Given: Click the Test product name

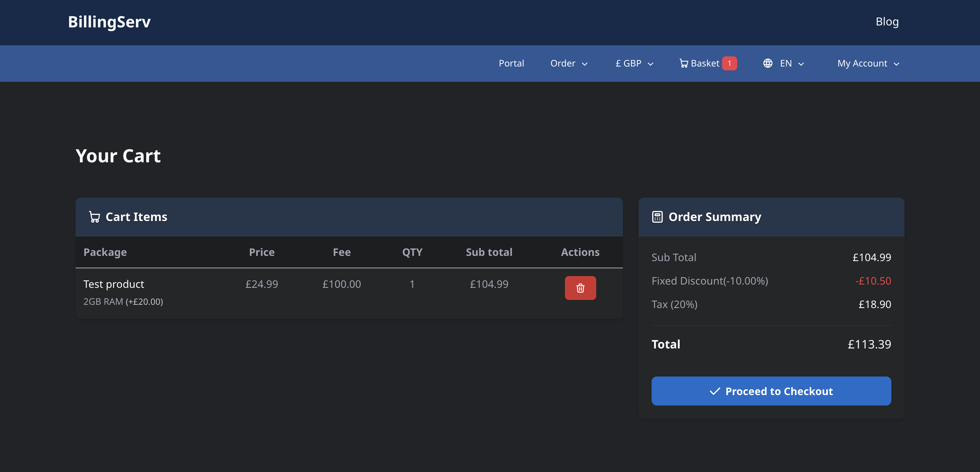Looking at the screenshot, I should pyautogui.click(x=114, y=284).
